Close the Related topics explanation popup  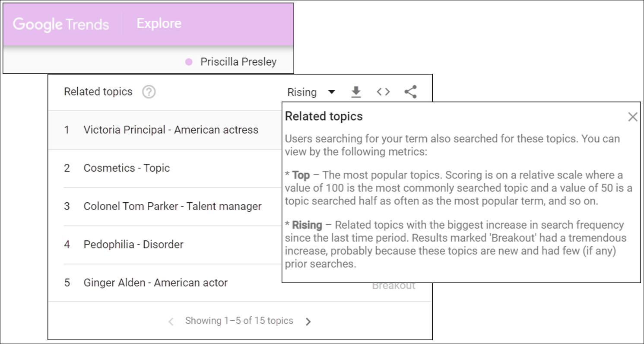pos(633,117)
